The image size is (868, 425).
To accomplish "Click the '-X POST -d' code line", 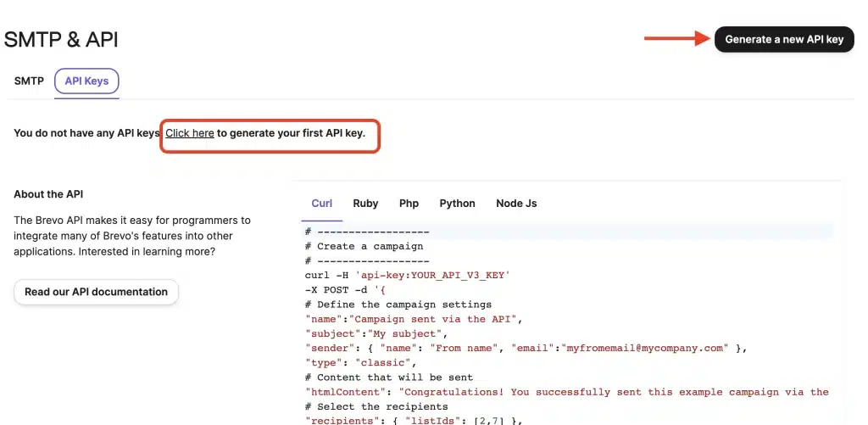I will (x=345, y=289).
